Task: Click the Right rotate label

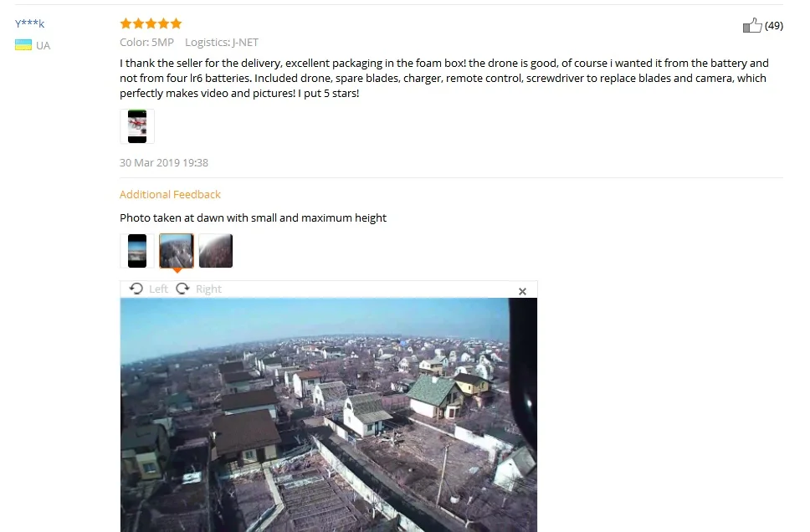Action: click(x=208, y=289)
